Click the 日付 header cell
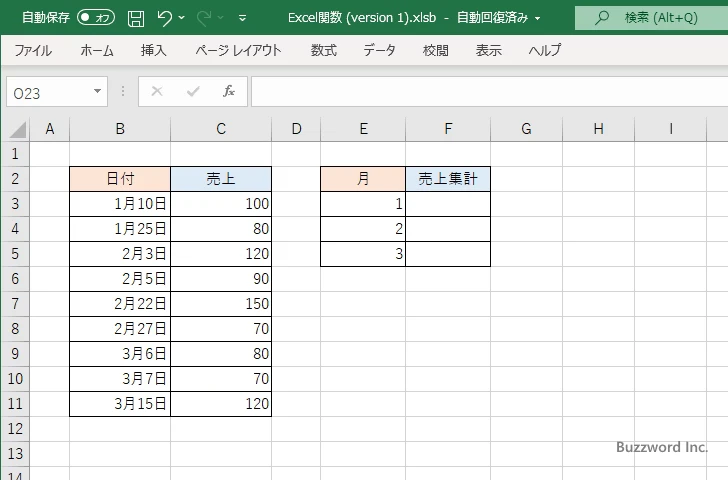Screen dimensions: 728x480 [120, 179]
